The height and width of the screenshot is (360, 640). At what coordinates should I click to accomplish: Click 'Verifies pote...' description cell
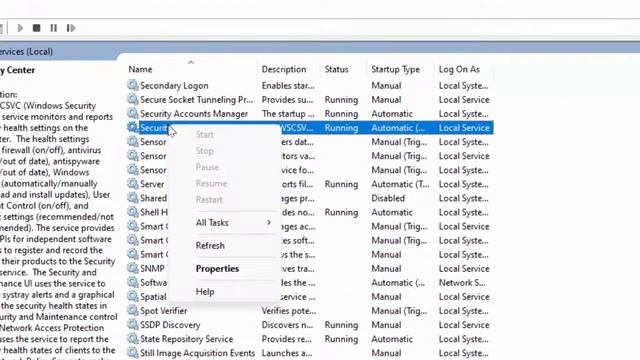289,311
